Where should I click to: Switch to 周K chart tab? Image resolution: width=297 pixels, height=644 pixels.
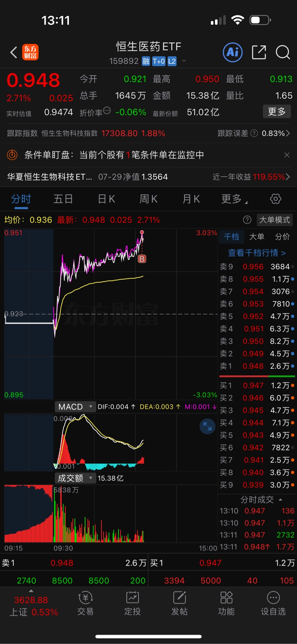[148, 199]
